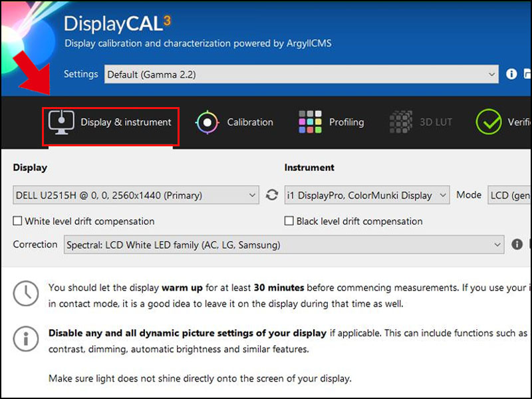The height and width of the screenshot is (399, 532).
Task: Open the Profiling tab
Action: (331, 122)
